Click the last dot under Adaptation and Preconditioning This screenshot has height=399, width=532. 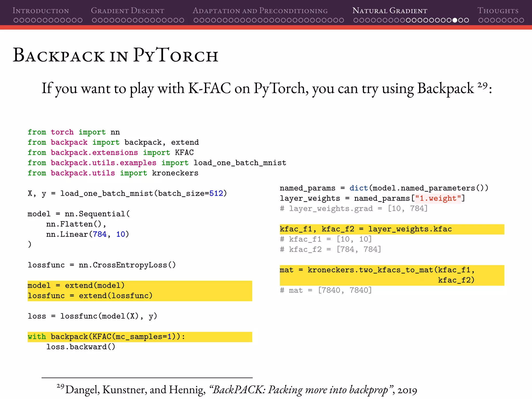coord(342,20)
